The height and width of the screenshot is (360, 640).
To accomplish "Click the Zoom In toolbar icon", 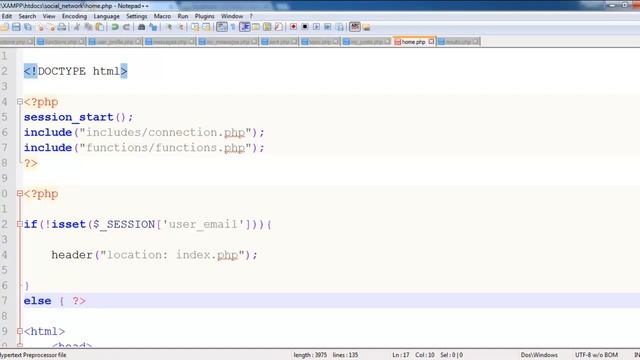I will pyautogui.click(x=169, y=27).
